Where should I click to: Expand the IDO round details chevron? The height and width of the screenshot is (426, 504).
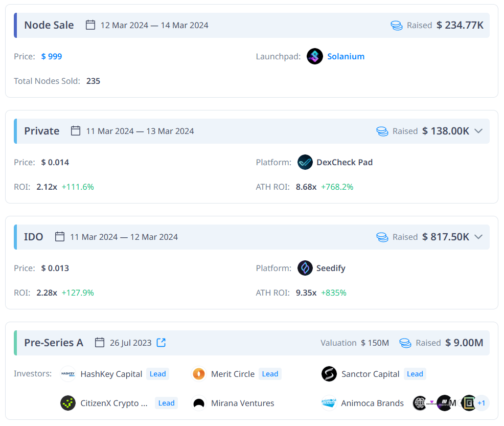click(x=478, y=237)
